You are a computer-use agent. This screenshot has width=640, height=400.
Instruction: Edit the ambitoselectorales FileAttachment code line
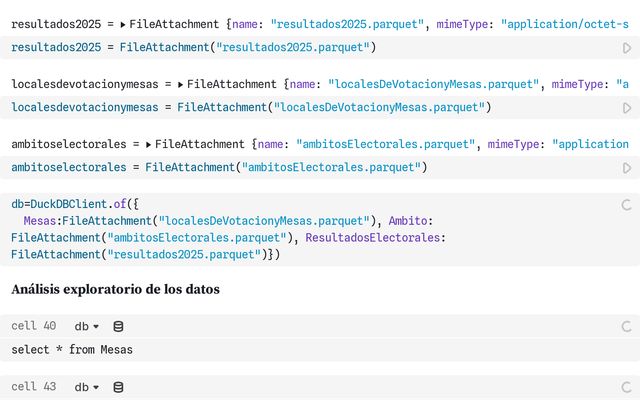click(219, 167)
